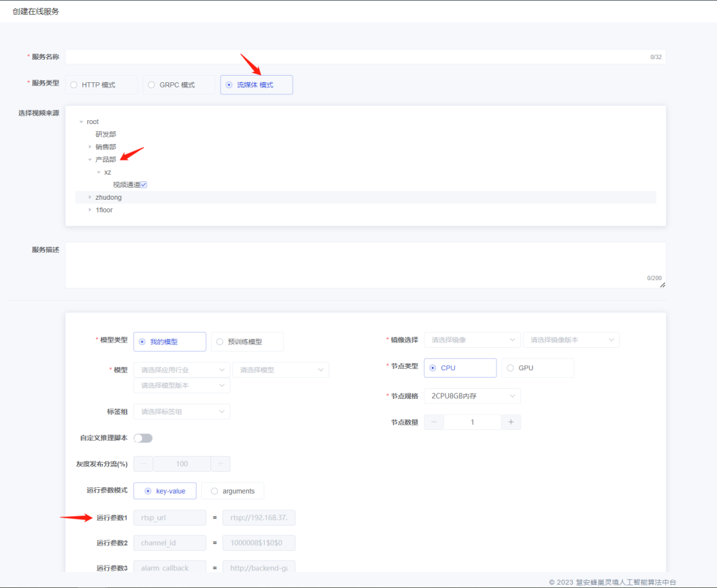
Task: Click the plus icon for 节点数量
Action: coord(511,422)
